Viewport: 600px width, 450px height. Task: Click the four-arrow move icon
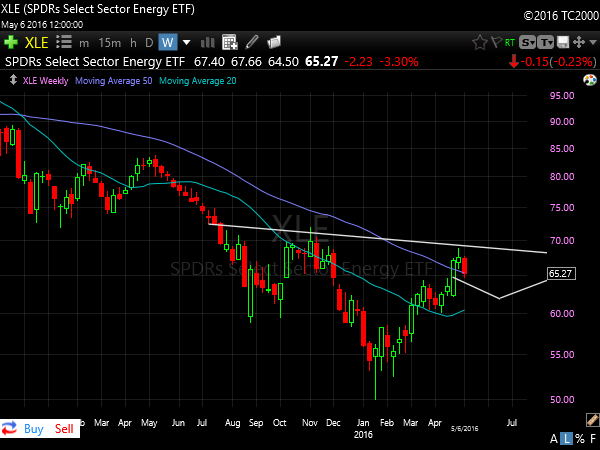(579, 42)
